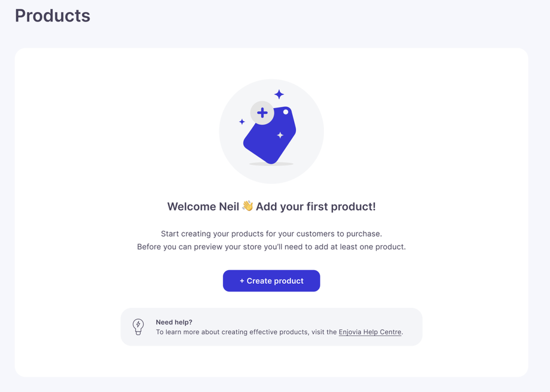
Task: Click the white sparkle on the price tag
Action: [280, 135]
